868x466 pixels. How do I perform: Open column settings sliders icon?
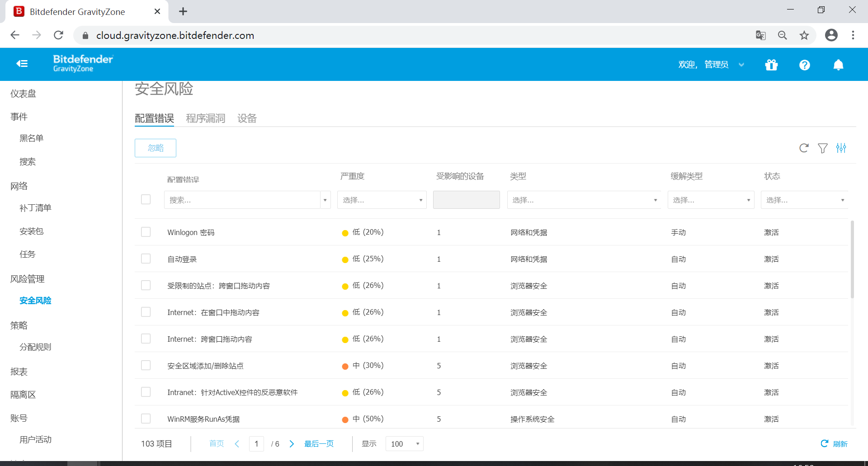(841, 148)
